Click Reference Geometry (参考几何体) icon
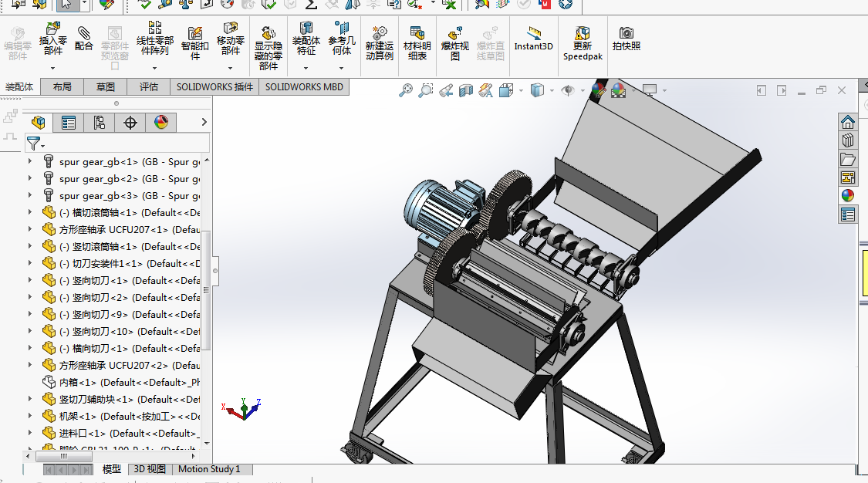 [x=342, y=38]
